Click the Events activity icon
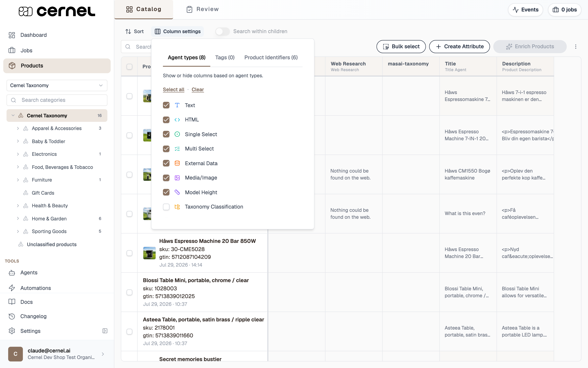The height and width of the screenshot is (368, 588). [516, 10]
